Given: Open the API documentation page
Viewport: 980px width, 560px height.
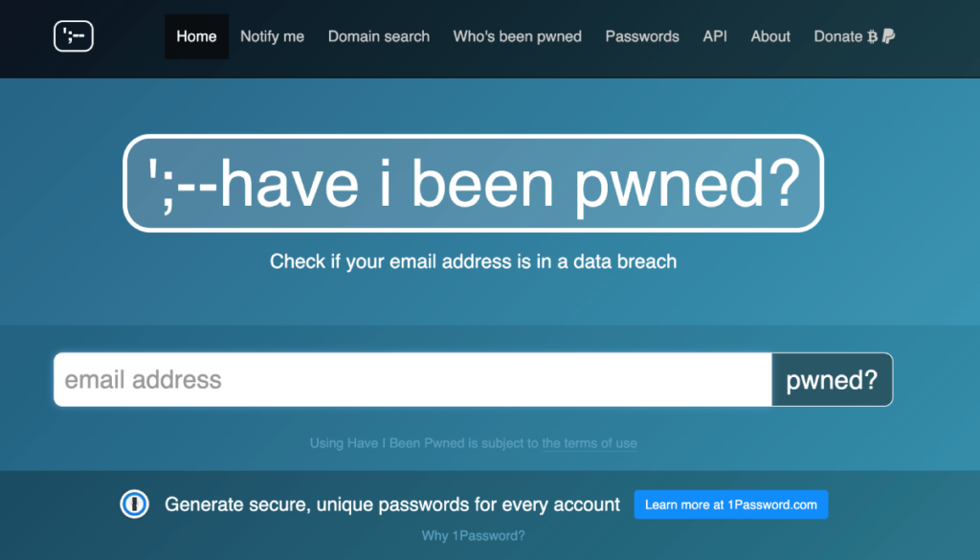Looking at the screenshot, I should 714,36.
